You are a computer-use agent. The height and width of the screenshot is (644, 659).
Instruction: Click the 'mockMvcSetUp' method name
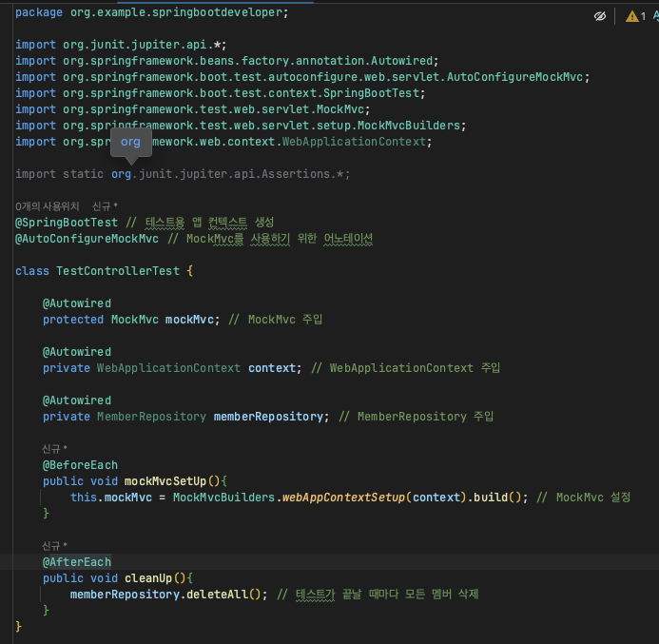(165, 481)
